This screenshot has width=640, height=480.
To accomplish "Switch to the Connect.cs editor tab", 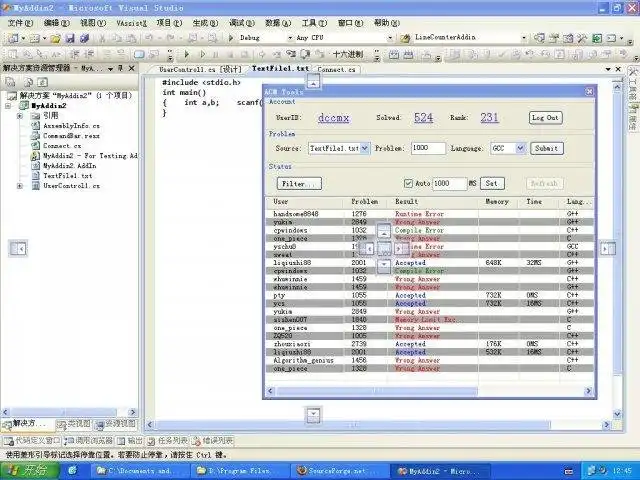I will pos(336,70).
